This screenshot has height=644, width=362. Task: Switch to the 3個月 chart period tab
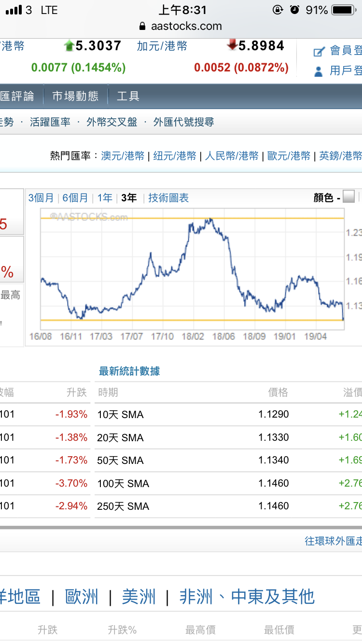(x=41, y=197)
